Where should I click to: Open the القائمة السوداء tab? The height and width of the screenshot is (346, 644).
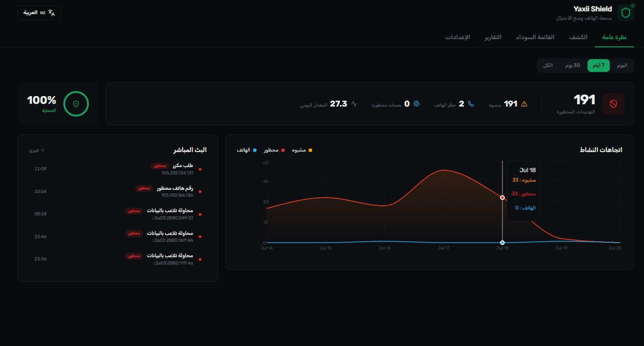coord(535,37)
